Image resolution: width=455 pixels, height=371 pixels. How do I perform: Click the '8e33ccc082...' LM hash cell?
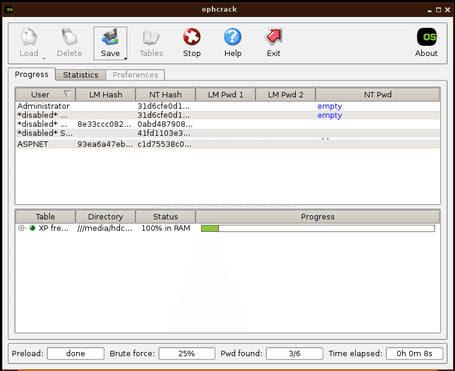105,124
